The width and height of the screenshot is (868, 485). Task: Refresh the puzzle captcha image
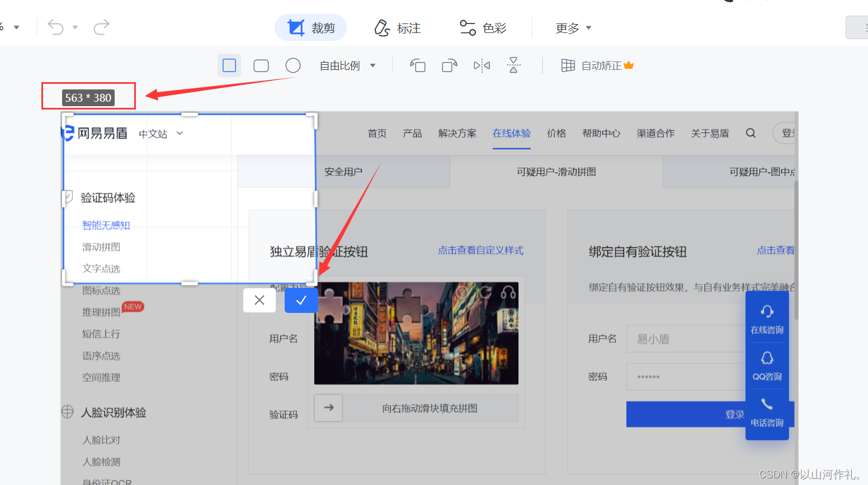pyautogui.click(x=484, y=292)
